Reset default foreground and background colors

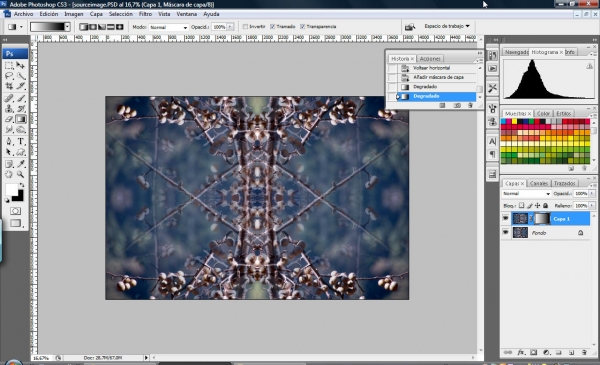(x=7, y=200)
